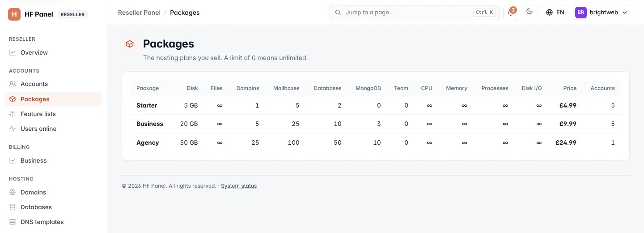The image size is (644, 233).
Task: Click the Mailboxes column header
Action: (286, 88)
